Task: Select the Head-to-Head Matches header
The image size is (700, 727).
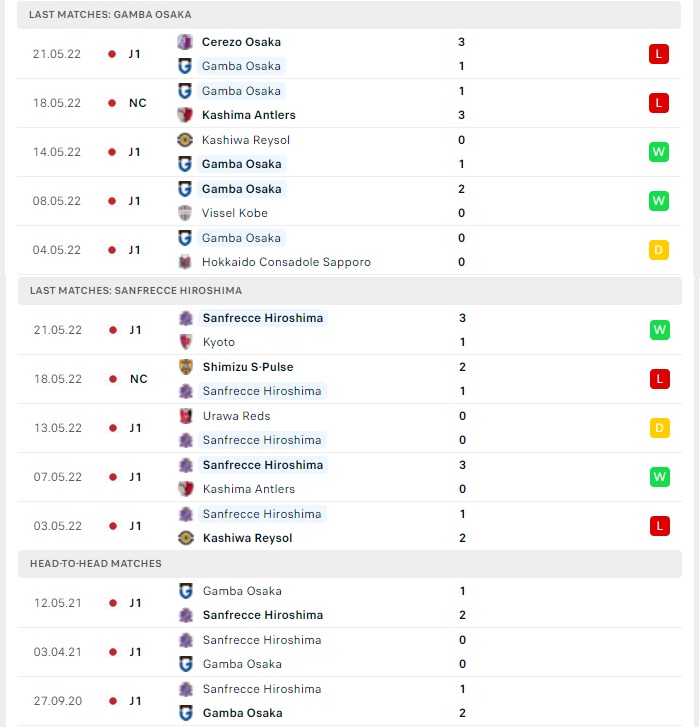Action: pos(350,564)
